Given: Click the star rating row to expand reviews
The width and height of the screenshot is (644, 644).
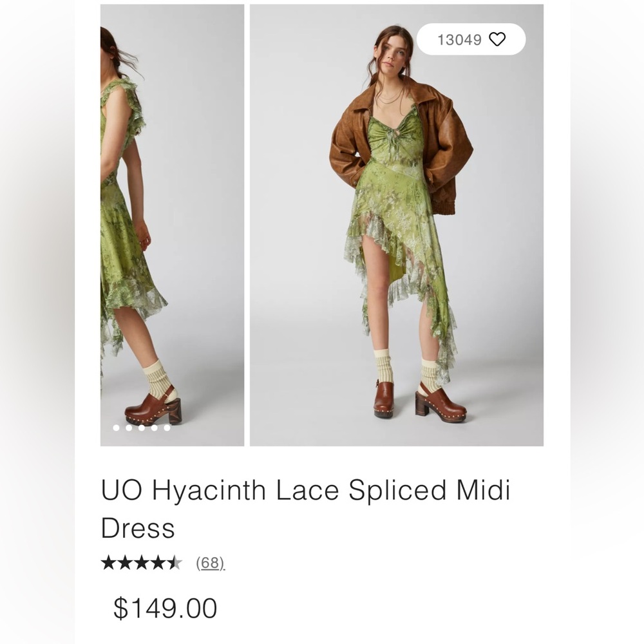Looking at the screenshot, I should click(x=142, y=562).
